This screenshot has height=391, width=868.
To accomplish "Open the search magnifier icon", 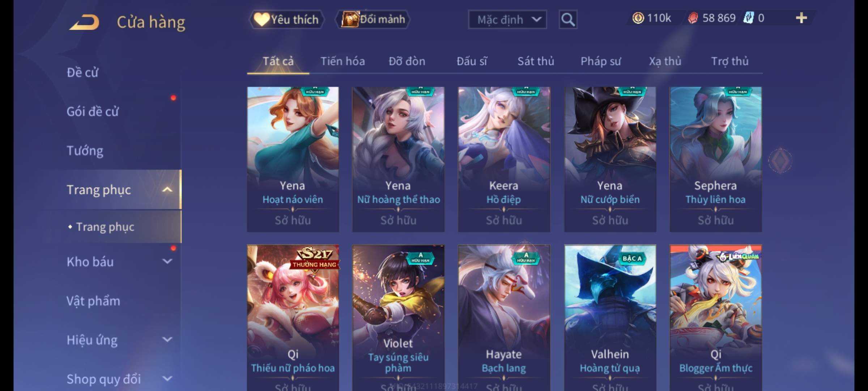I will pyautogui.click(x=568, y=20).
